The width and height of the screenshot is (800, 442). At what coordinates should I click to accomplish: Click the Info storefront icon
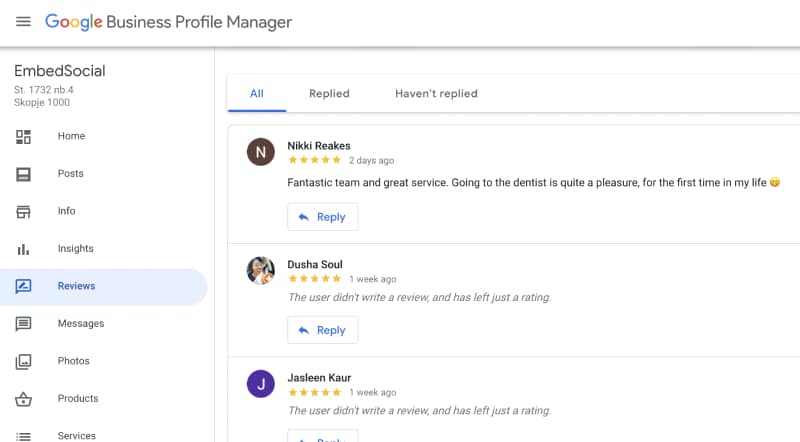coord(23,211)
